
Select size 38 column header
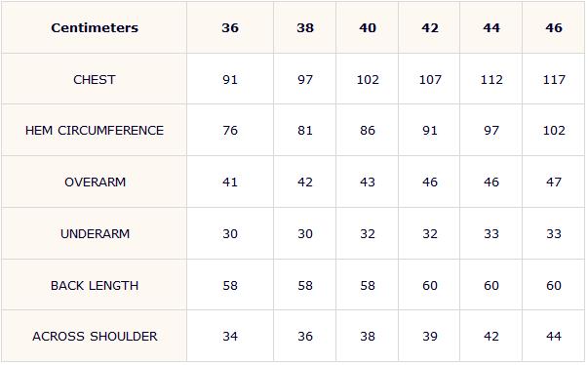(305, 27)
